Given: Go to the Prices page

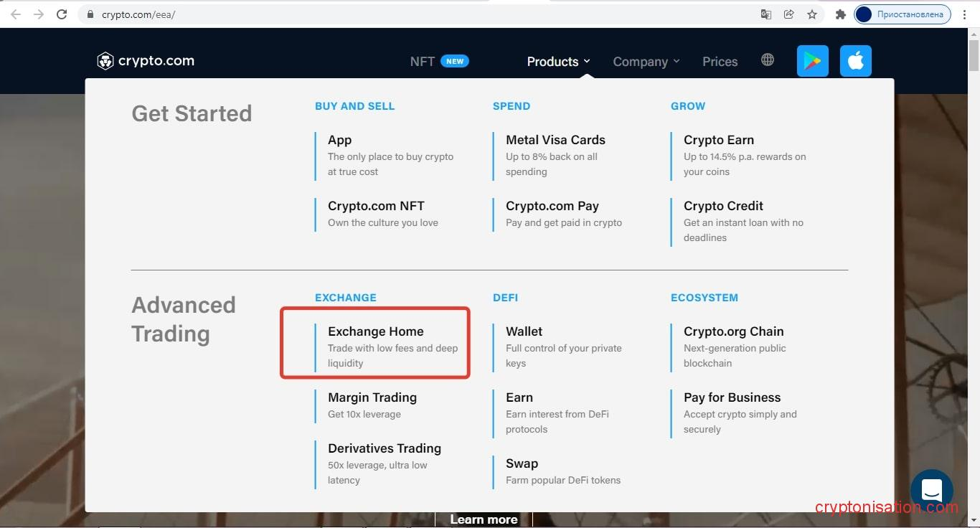Looking at the screenshot, I should [x=720, y=62].
